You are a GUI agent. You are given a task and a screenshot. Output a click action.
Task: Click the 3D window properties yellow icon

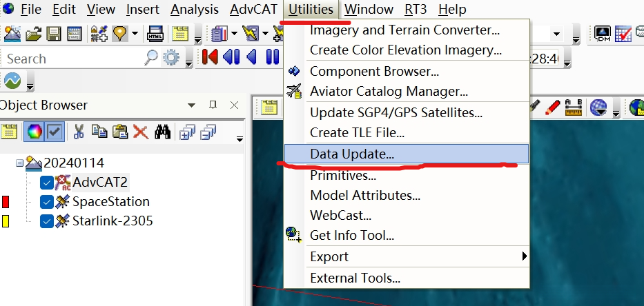click(x=269, y=108)
